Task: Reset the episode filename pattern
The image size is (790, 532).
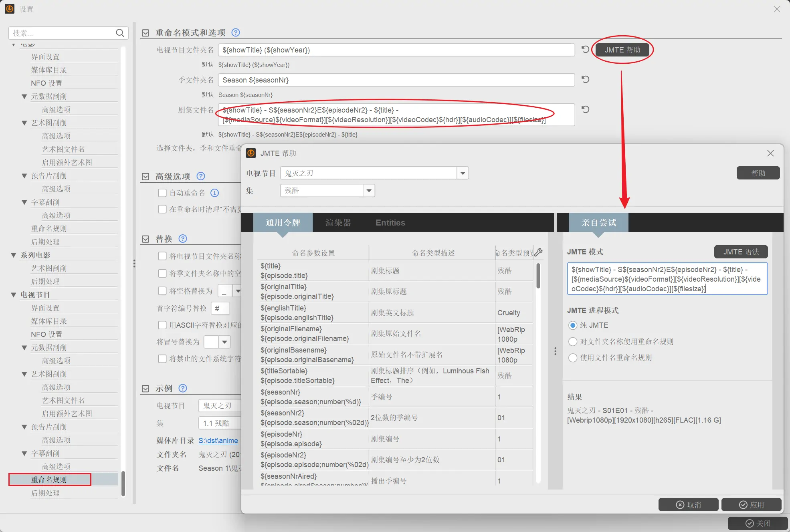Action: tap(585, 109)
